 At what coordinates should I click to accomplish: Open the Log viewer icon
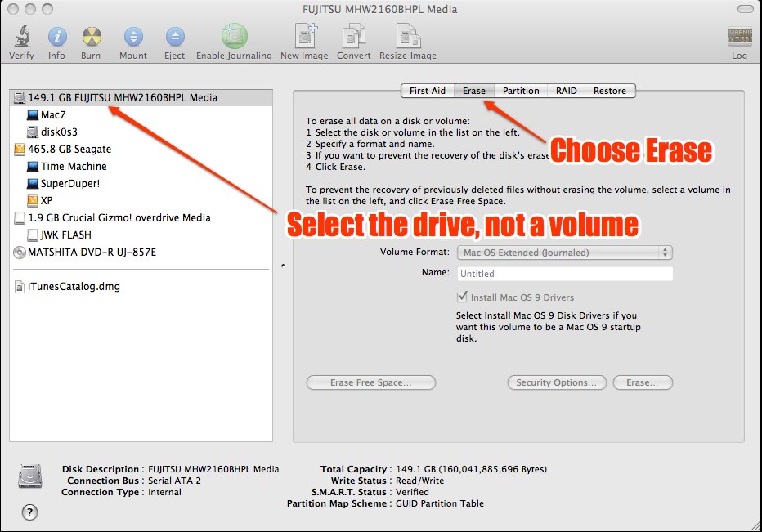(x=739, y=37)
